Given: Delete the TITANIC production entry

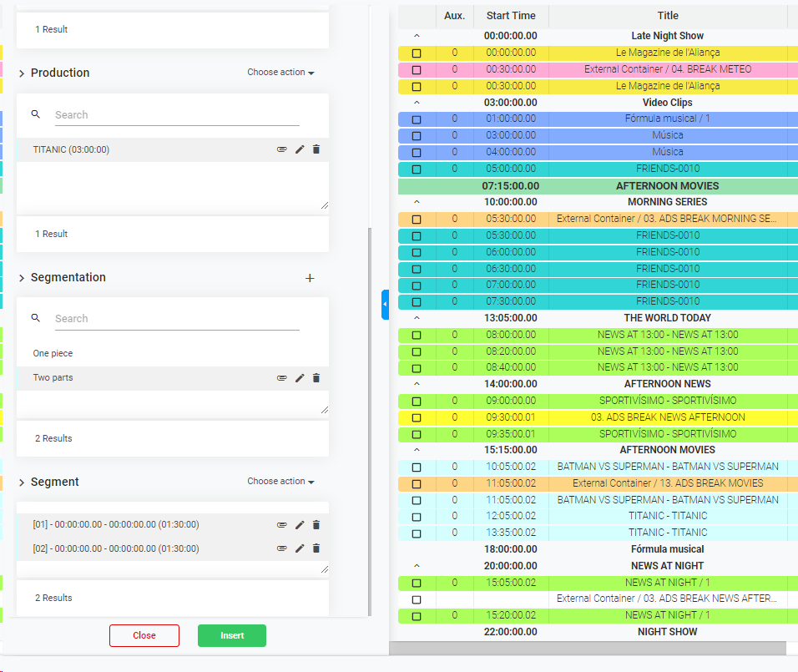Looking at the screenshot, I should pyautogui.click(x=316, y=150).
